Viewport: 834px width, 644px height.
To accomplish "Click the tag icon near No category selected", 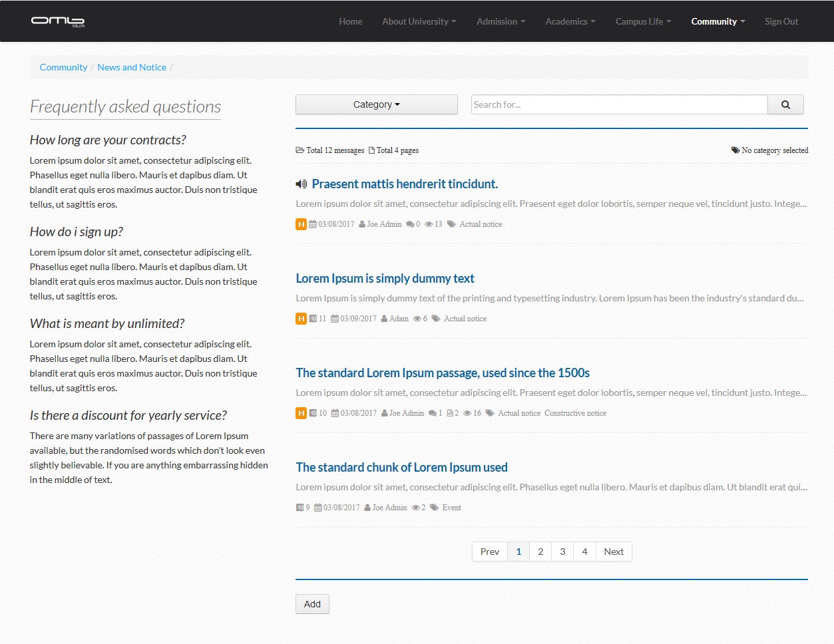I will coord(735,150).
